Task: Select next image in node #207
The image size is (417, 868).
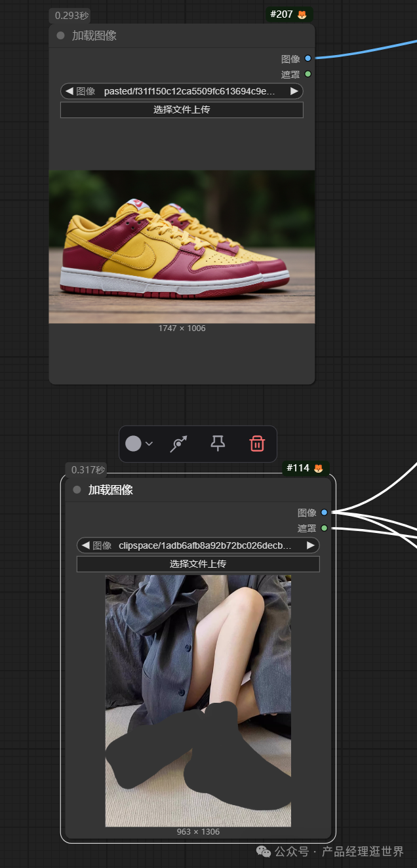Action: (x=294, y=91)
